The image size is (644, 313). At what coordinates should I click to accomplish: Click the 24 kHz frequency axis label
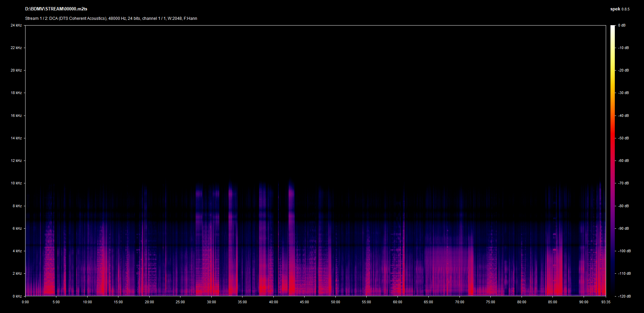[x=16, y=25]
